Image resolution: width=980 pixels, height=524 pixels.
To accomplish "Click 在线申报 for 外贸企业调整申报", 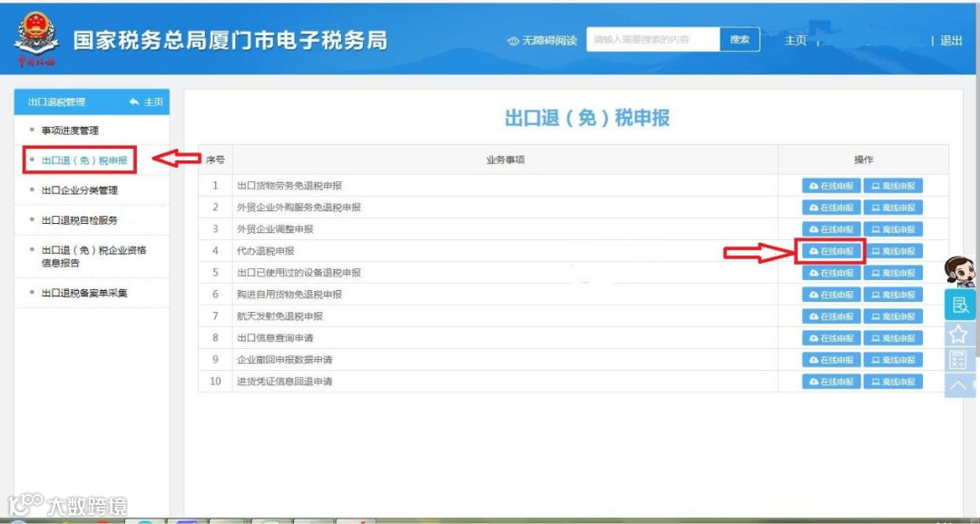I will [x=831, y=229].
